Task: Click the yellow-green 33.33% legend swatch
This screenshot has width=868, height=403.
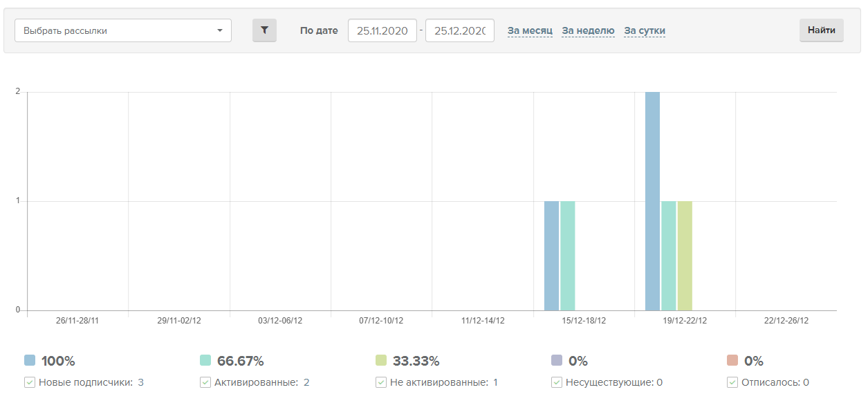Action: pos(381,360)
